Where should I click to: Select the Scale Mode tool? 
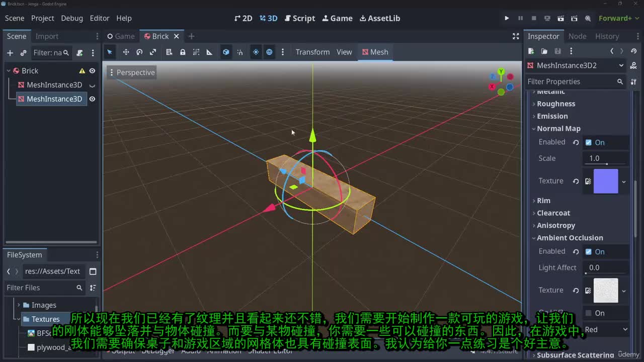pos(153,52)
